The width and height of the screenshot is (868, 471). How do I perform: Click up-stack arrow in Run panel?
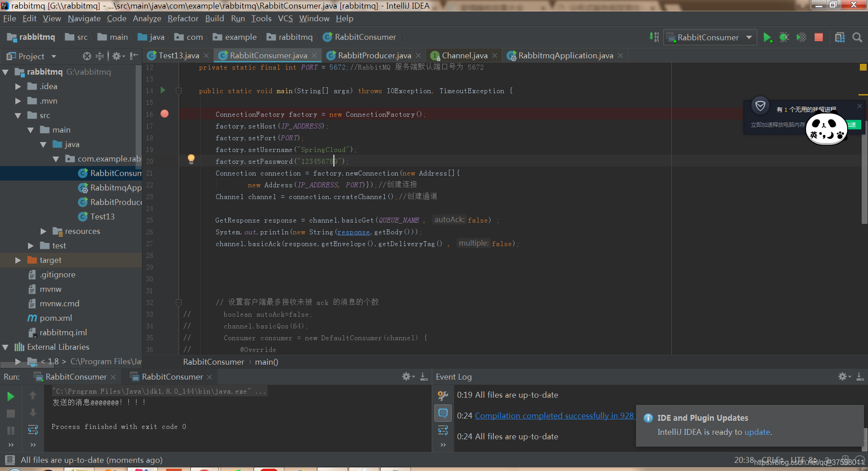click(x=33, y=395)
